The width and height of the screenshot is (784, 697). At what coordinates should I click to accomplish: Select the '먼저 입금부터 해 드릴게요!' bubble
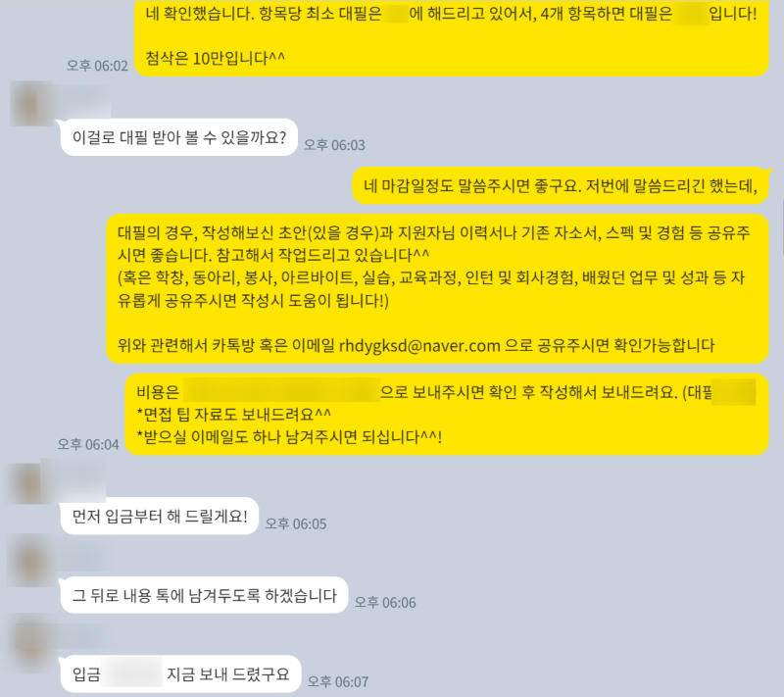160,516
